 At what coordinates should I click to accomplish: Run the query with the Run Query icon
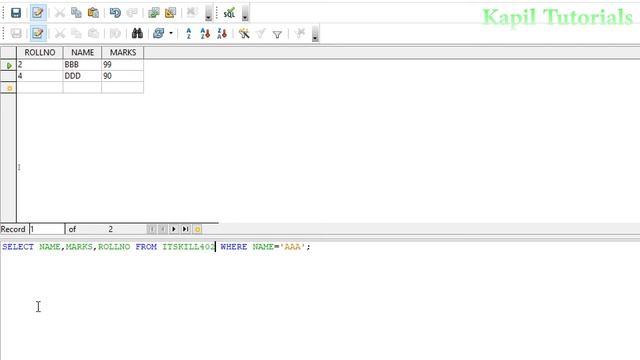[154, 13]
